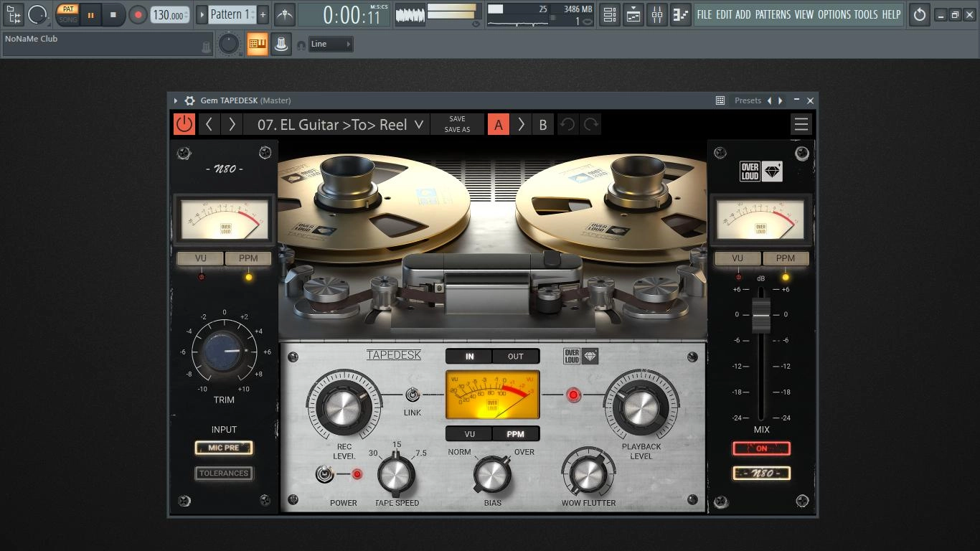Screen dimensions: 980x551
Task: Open the VIEW menu
Action: click(804, 14)
